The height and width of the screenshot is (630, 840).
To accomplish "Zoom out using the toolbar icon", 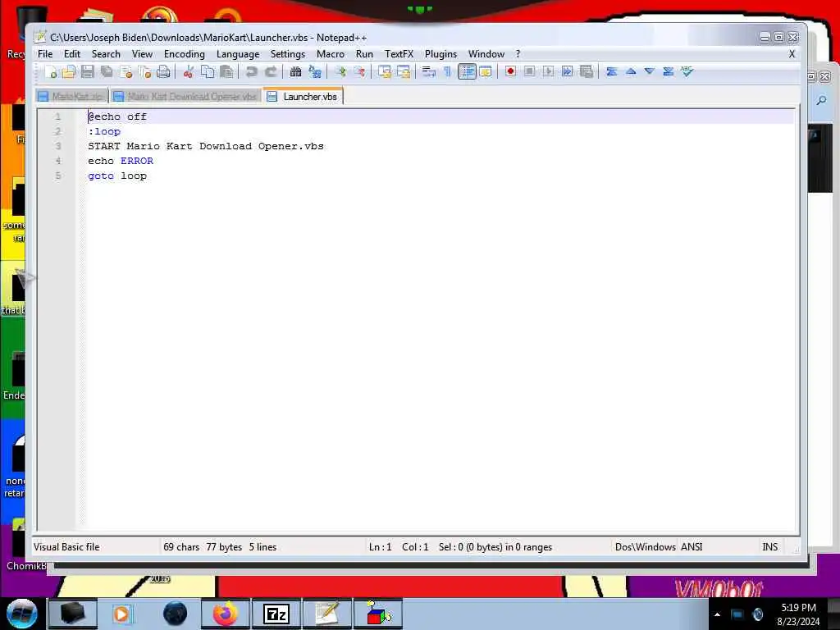I will click(359, 71).
